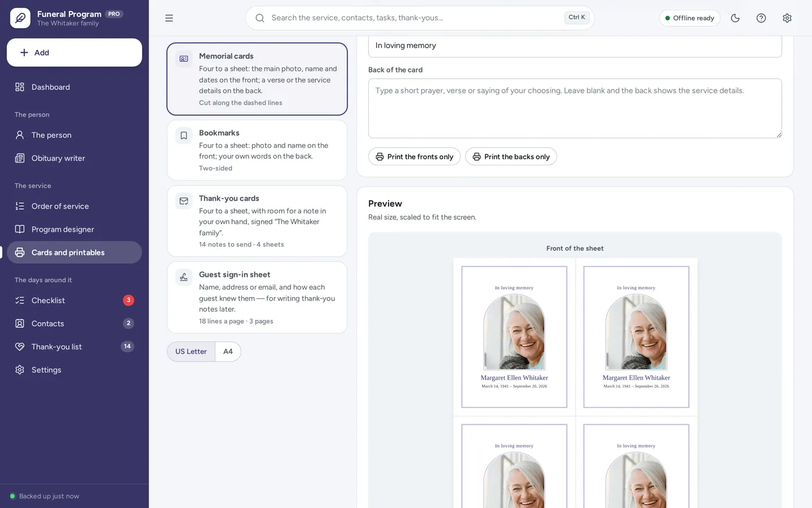
Task: Open settings gear in top bar
Action: pos(787,18)
